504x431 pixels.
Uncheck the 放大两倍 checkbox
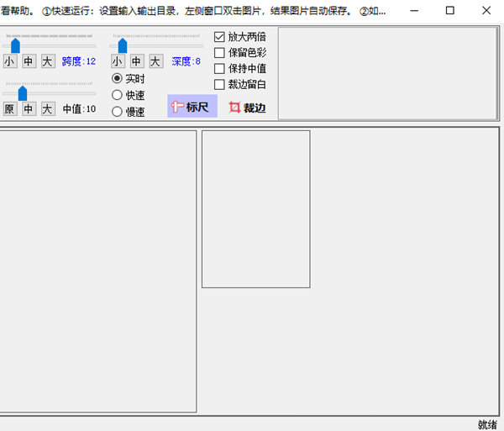pos(220,37)
